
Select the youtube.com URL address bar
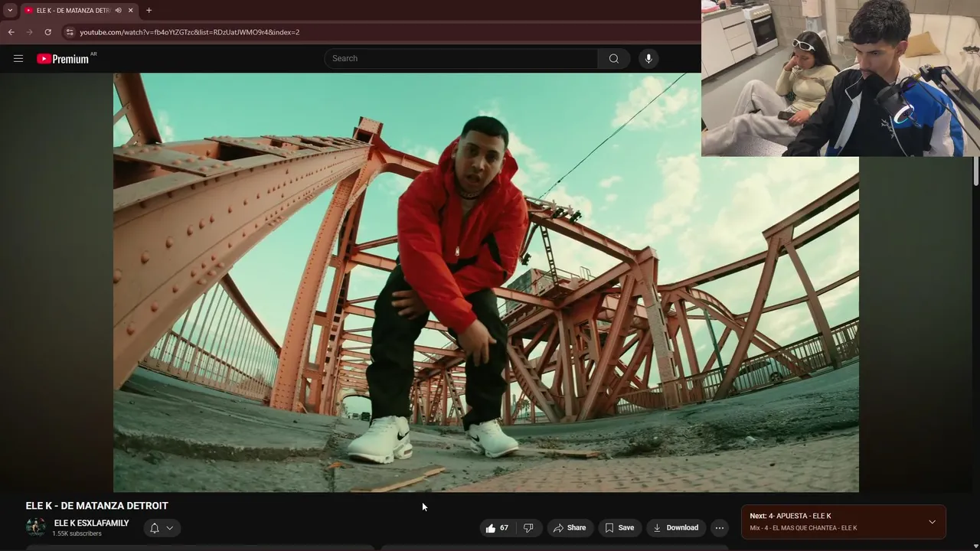(190, 32)
